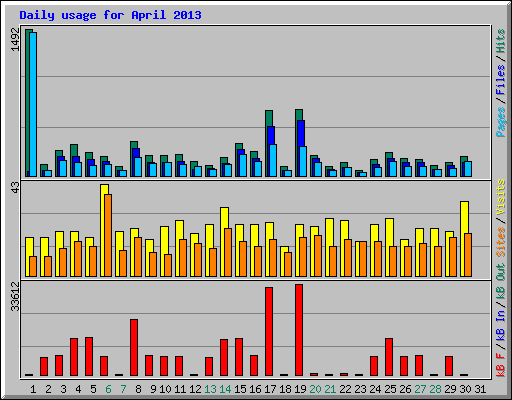Click day label 31 on the x-axis
Screen dimensions: 512x400
(480, 389)
